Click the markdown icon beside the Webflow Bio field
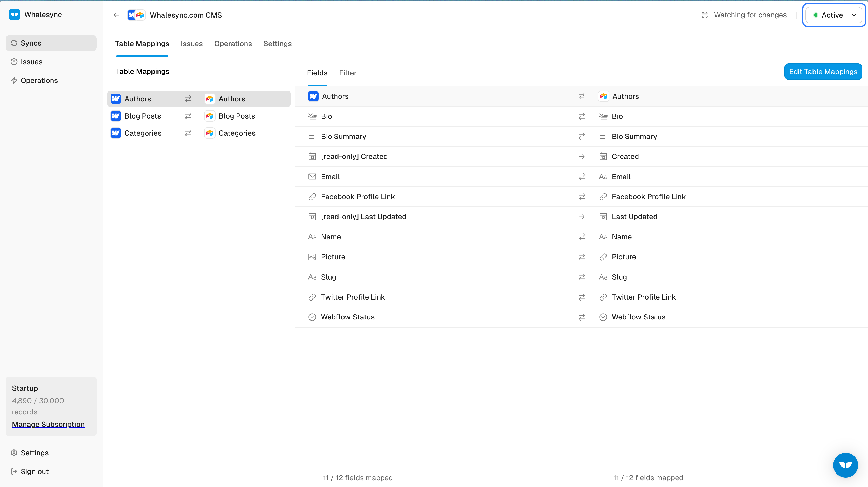868x487 pixels. 312,116
